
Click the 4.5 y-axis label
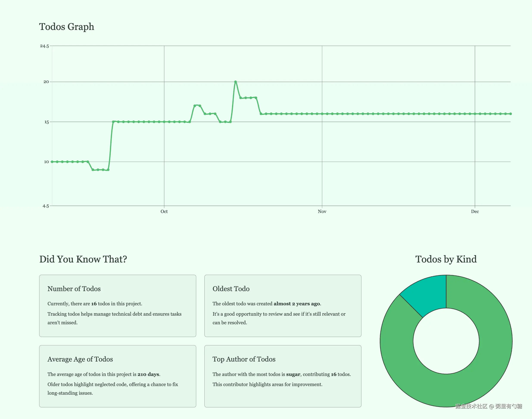point(46,206)
